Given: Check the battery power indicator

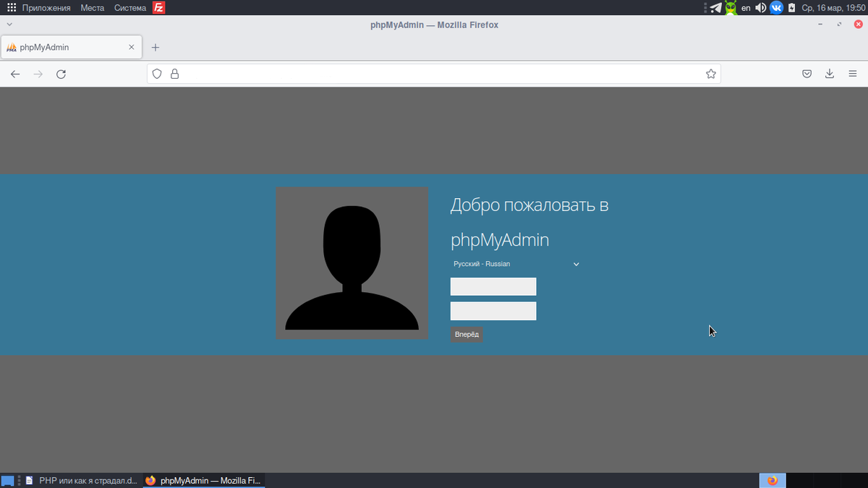Looking at the screenshot, I should (x=791, y=8).
